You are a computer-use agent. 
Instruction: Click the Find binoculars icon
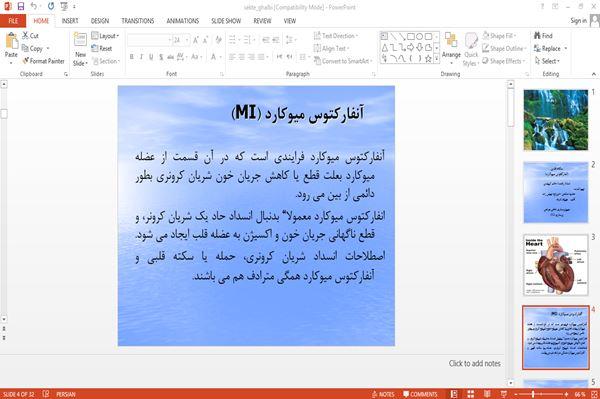(538, 36)
